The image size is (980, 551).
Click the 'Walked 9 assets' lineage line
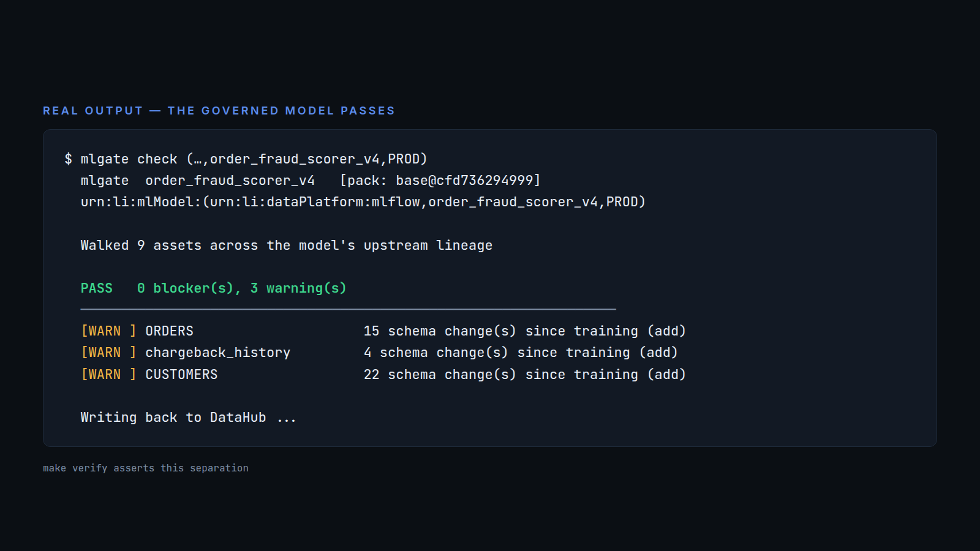click(x=287, y=246)
